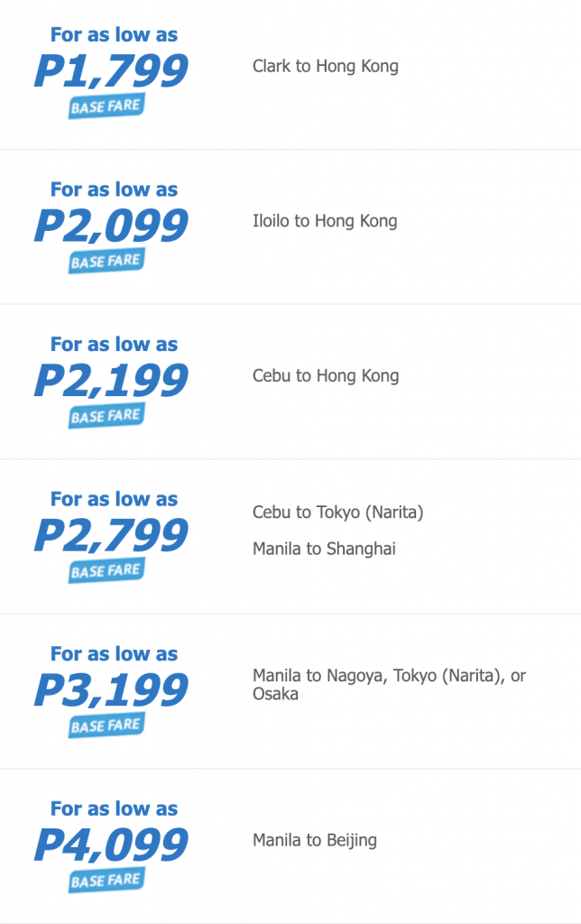Open the Manila to Shanghai route
581x924 pixels.
click(x=324, y=549)
